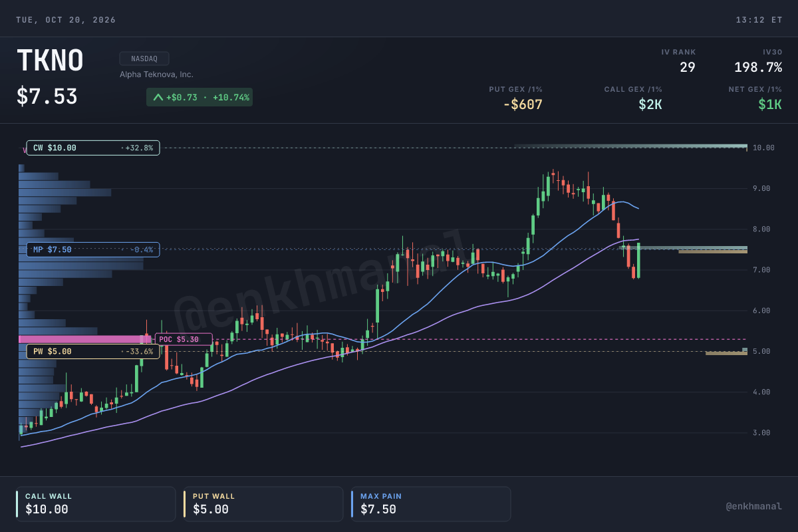Click the IV RANK value 29
Image resolution: width=798 pixels, height=532 pixels.
coord(688,67)
